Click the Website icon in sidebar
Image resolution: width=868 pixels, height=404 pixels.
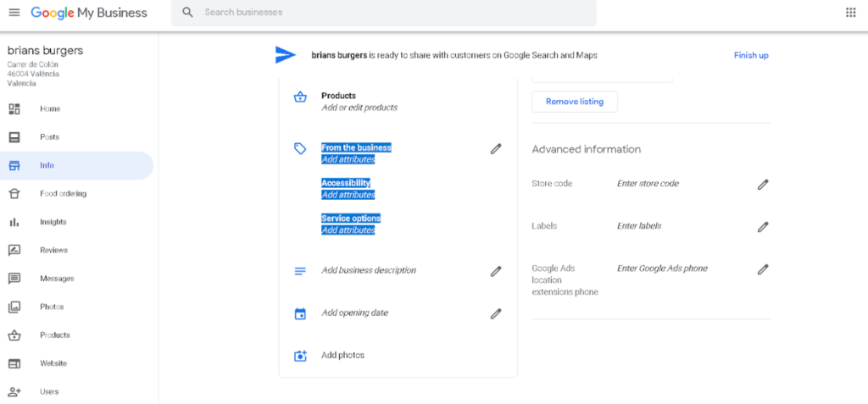click(x=14, y=363)
